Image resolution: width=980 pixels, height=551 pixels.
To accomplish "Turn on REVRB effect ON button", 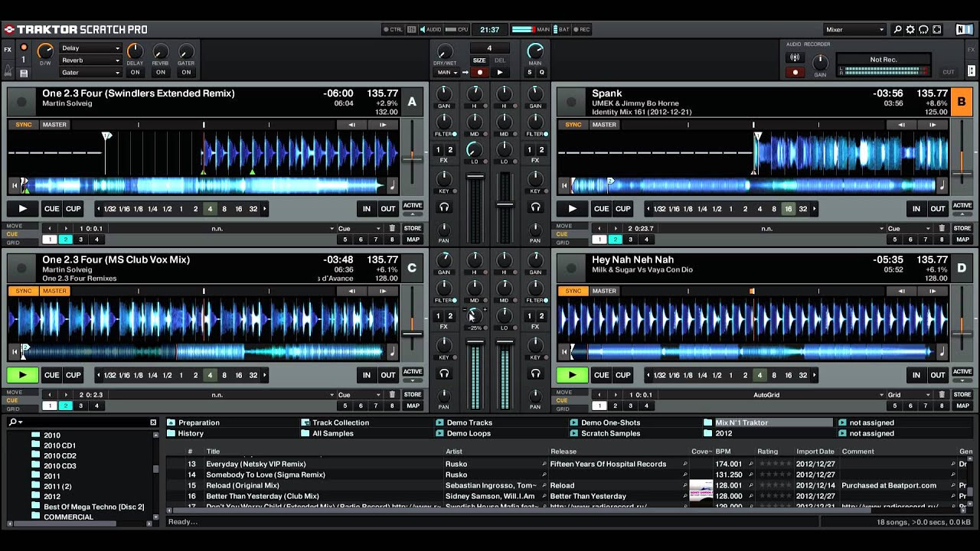I will [160, 73].
